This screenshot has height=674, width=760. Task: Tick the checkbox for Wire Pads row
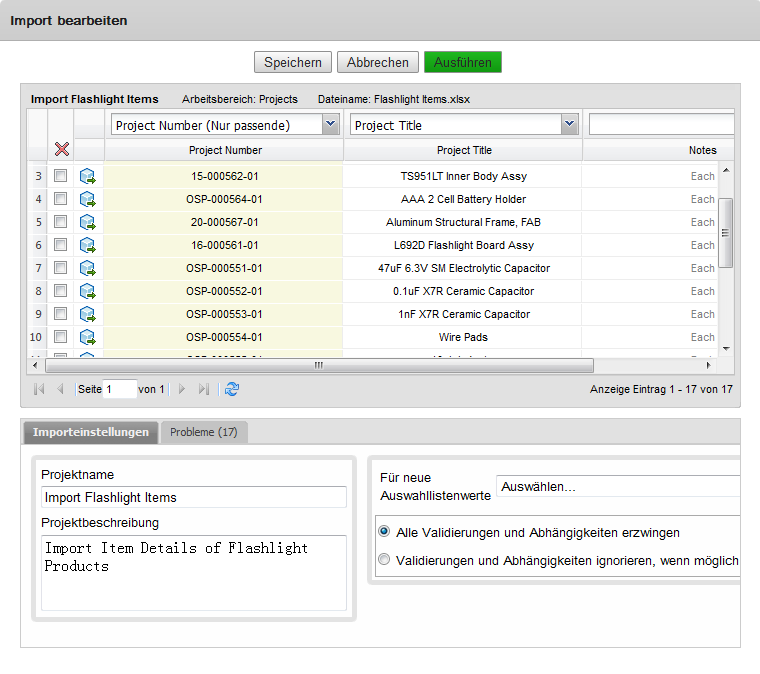(61, 336)
